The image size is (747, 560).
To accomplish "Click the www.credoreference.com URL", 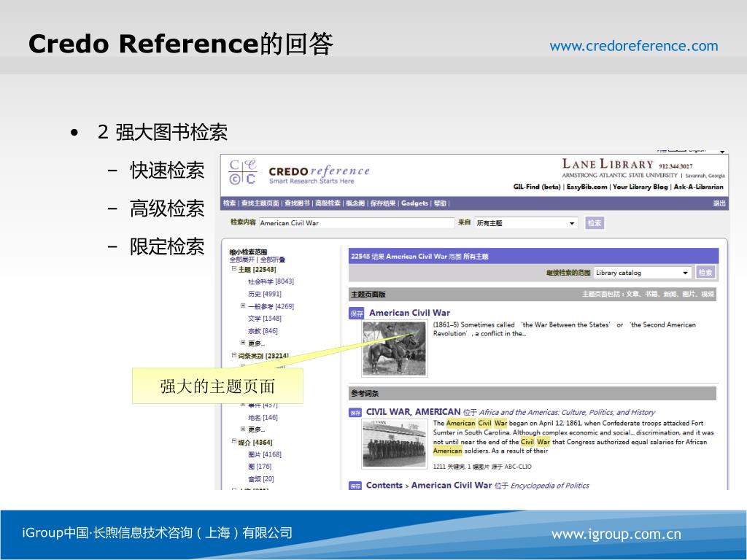I will coord(634,46).
